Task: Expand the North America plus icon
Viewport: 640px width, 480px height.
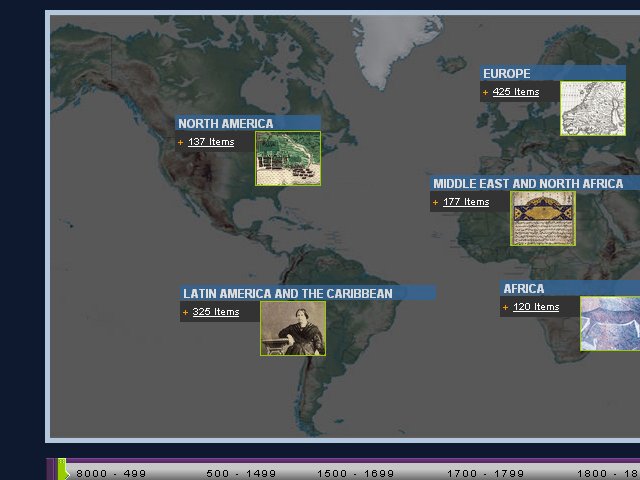Action: (181, 143)
